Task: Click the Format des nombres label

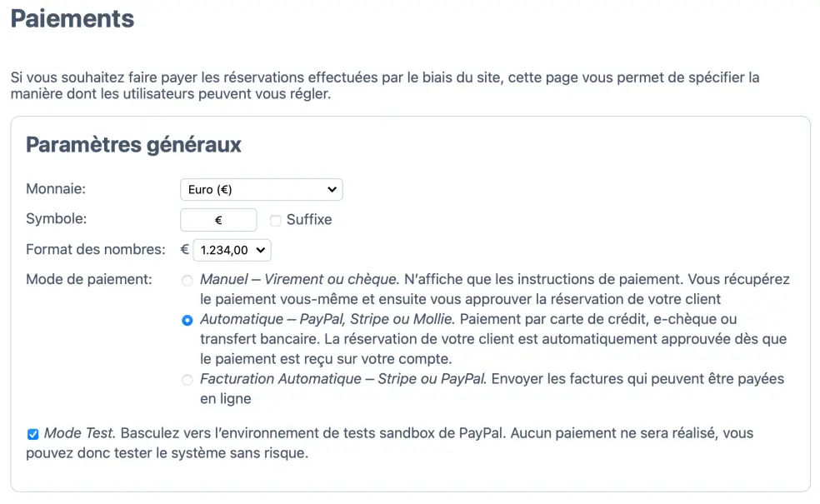Action: click(94, 249)
